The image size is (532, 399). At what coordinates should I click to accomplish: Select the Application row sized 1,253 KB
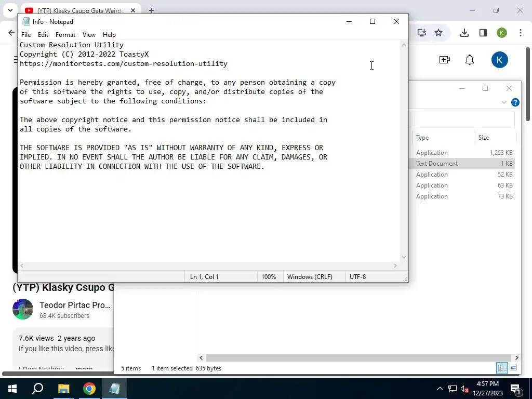tap(462, 153)
